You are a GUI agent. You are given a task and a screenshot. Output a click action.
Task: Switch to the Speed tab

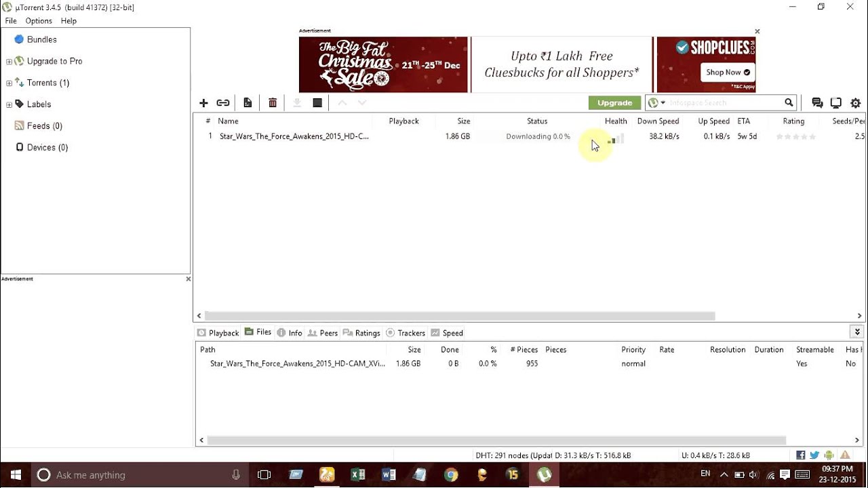tap(447, 333)
